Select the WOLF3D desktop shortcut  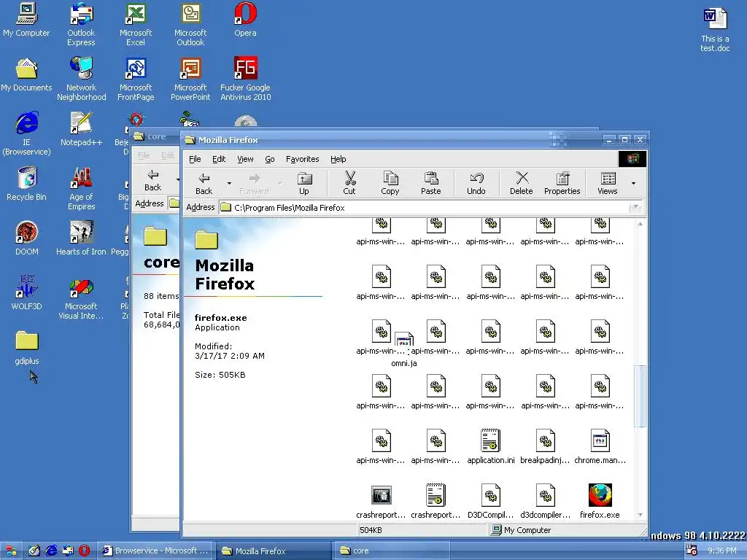tap(26, 294)
